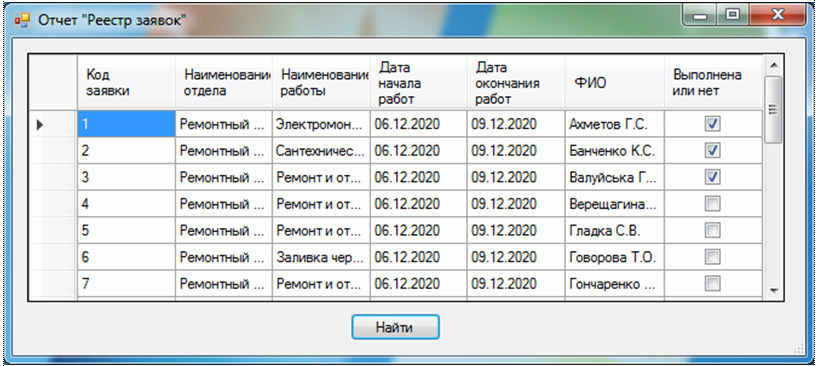Enable completed checkbox for Говорова Т.О.

712,257
